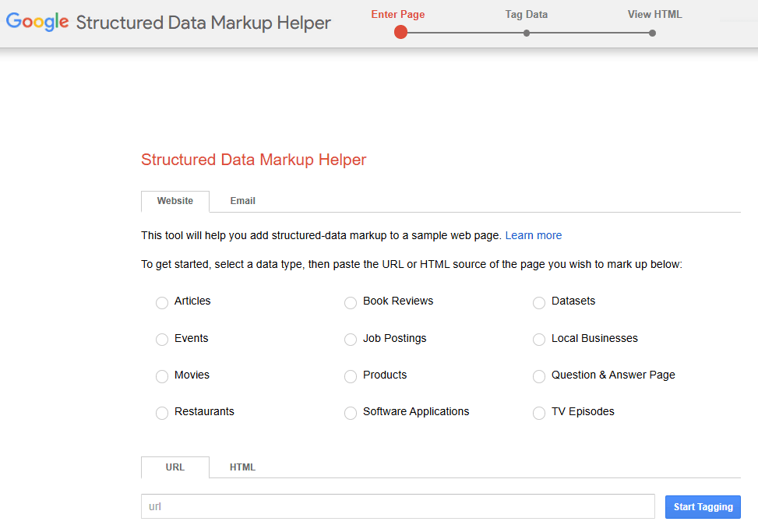Select Software Applications data type
758x532 pixels.
pyautogui.click(x=351, y=413)
